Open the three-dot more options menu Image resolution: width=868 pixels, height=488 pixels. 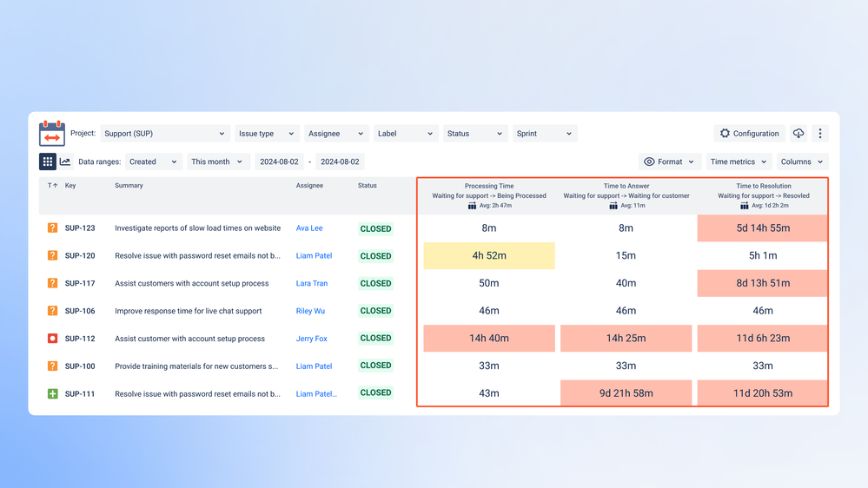pyautogui.click(x=820, y=134)
